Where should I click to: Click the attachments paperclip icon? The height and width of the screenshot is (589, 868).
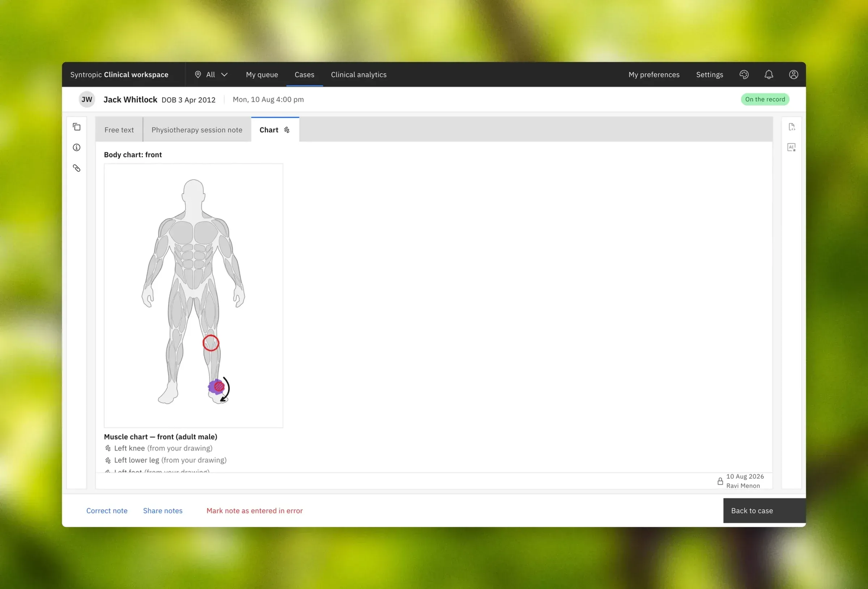pyautogui.click(x=77, y=168)
